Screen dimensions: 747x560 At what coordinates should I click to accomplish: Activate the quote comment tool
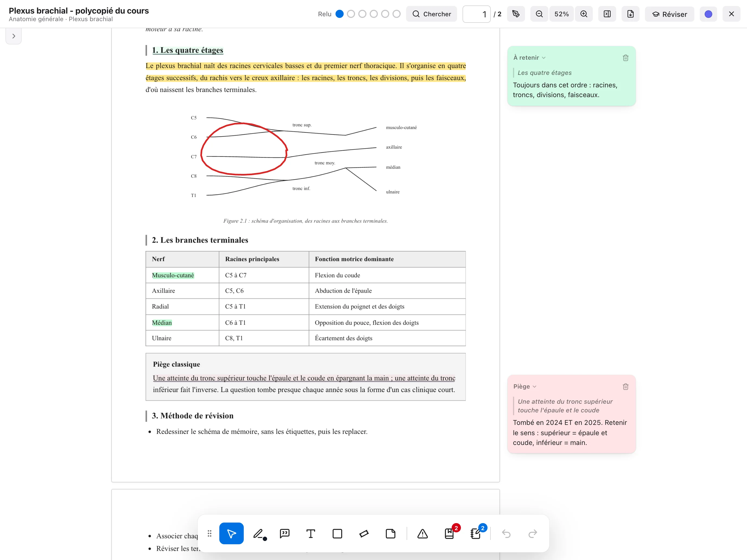pos(285,533)
